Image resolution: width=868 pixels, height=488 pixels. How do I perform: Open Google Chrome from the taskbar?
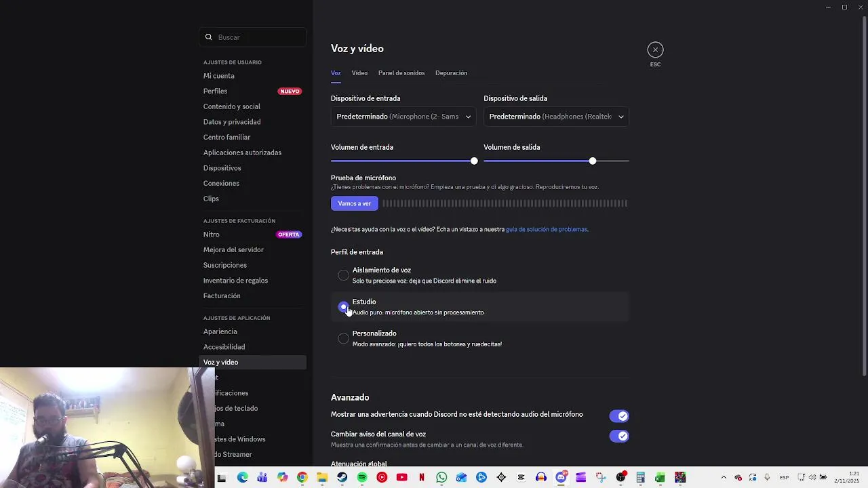302,478
